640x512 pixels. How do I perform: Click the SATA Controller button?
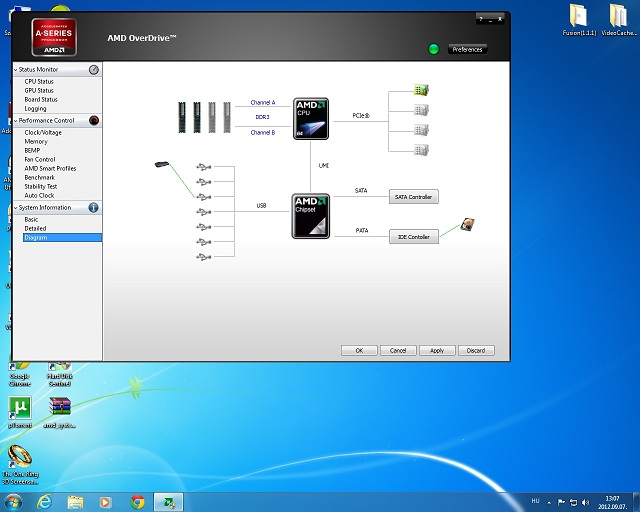coord(413,197)
